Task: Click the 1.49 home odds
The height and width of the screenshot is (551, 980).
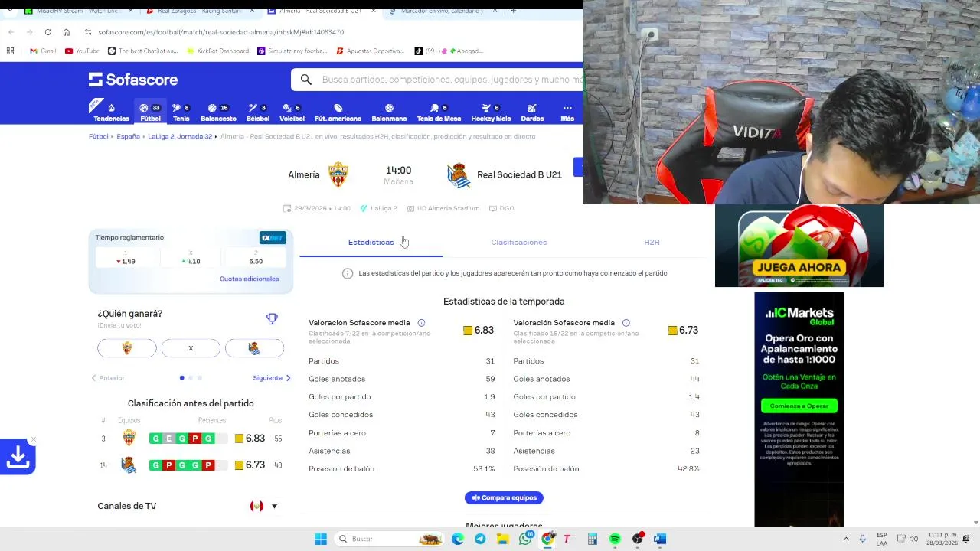Action: click(x=126, y=257)
